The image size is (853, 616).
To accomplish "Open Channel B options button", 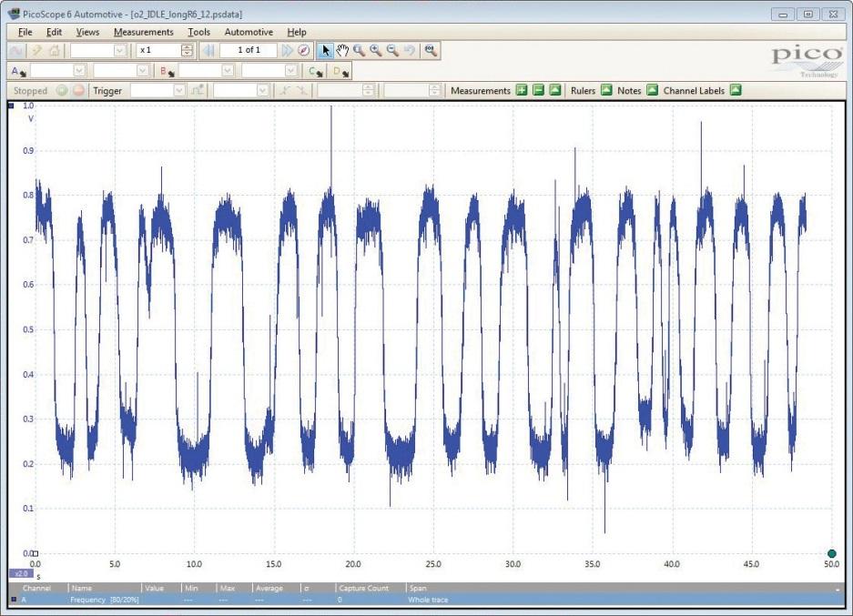I will [167, 71].
